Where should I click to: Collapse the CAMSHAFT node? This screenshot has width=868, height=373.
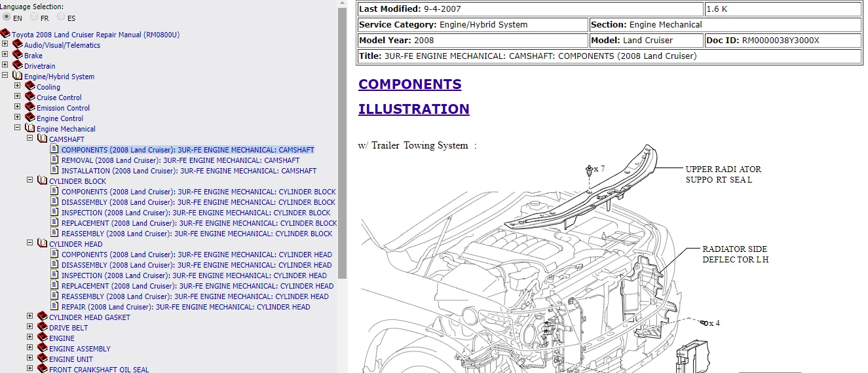pyautogui.click(x=30, y=139)
